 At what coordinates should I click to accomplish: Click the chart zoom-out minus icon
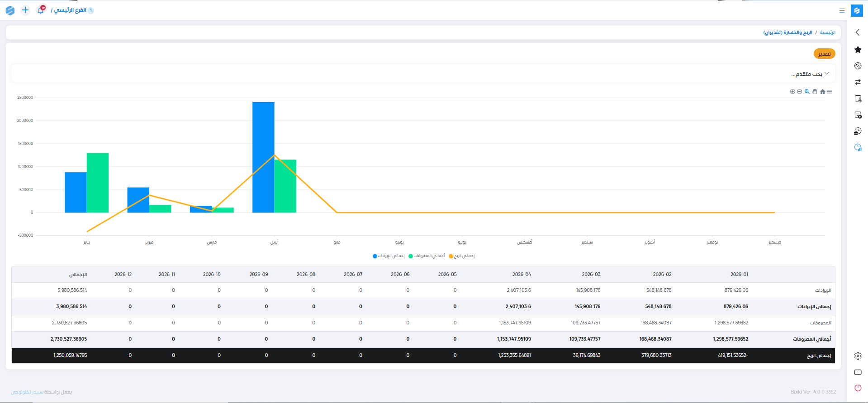click(799, 92)
